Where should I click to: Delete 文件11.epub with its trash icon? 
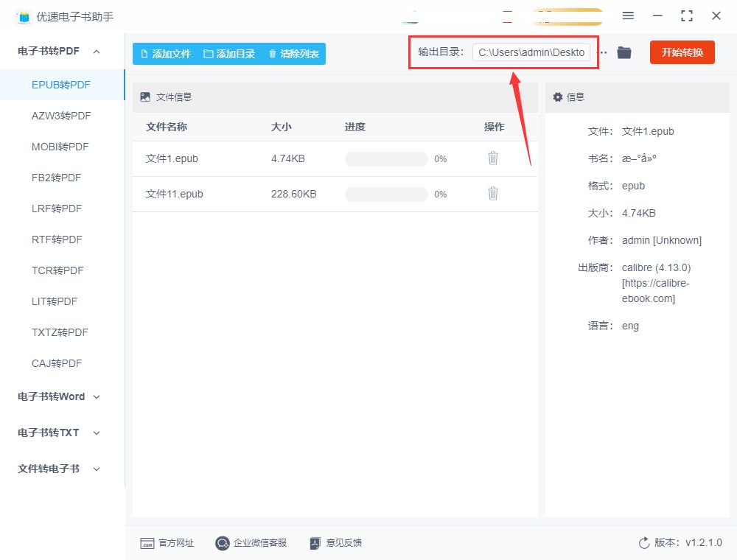(492, 194)
